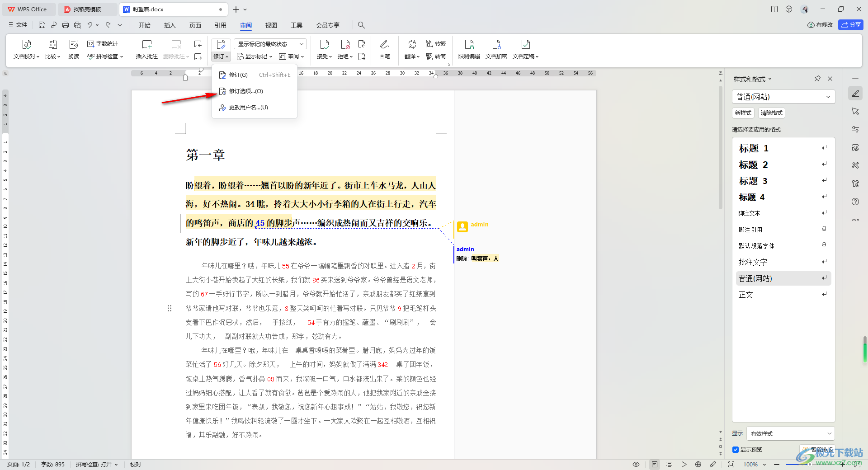868x470 pixels.
Task: Click the Accept (接受) changes icon
Action: [324, 44]
